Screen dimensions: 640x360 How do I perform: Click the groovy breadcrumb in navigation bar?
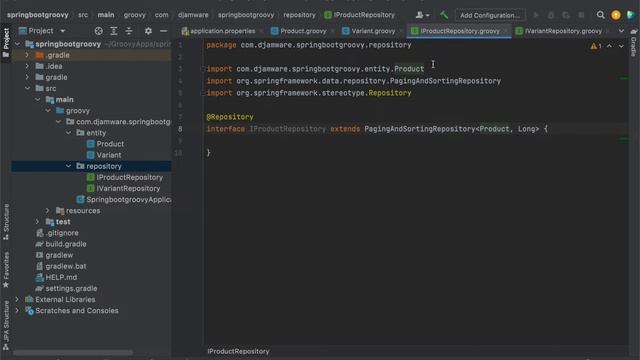(134, 15)
